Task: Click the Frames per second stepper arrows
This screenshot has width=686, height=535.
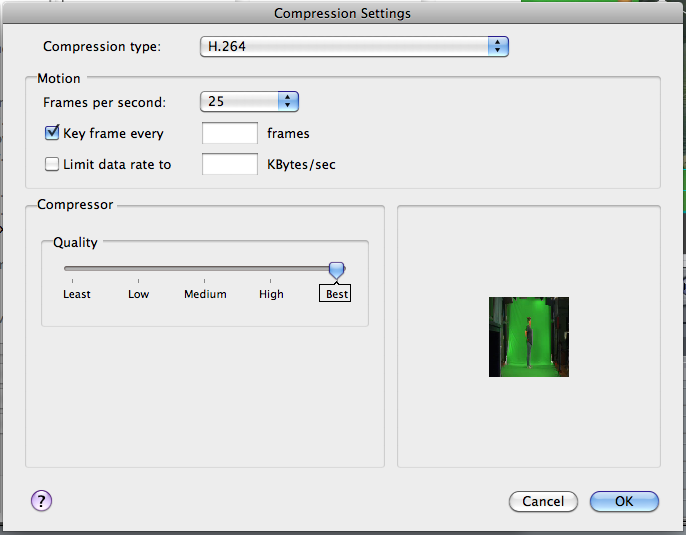Action: pyautogui.click(x=288, y=101)
